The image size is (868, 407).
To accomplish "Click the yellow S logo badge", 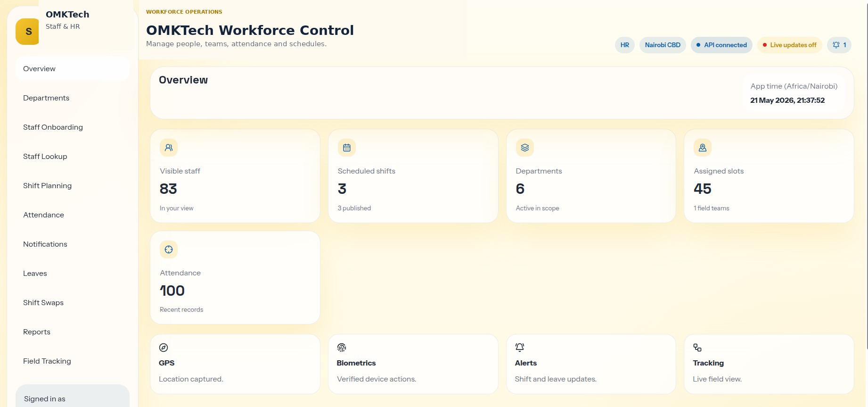I will (28, 32).
